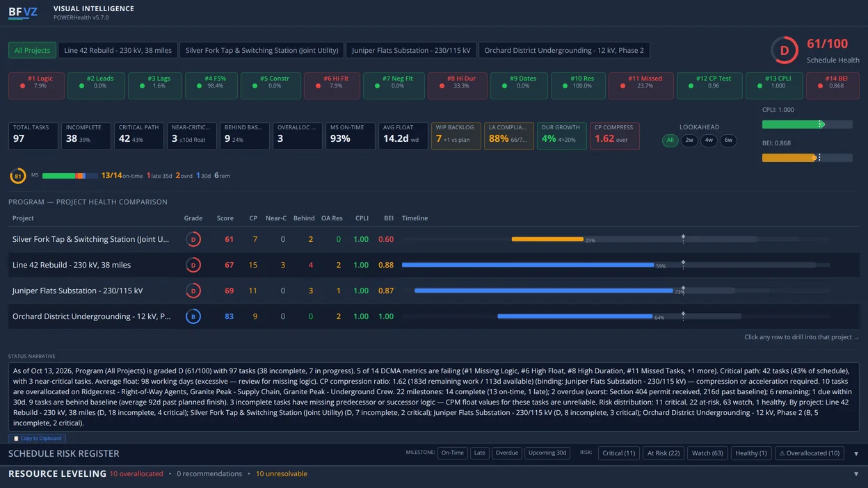This screenshot has height=488, width=868.
Task: Open Juniper Flats Substation - 230/115 kV tab
Action: (x=412, y=50)
